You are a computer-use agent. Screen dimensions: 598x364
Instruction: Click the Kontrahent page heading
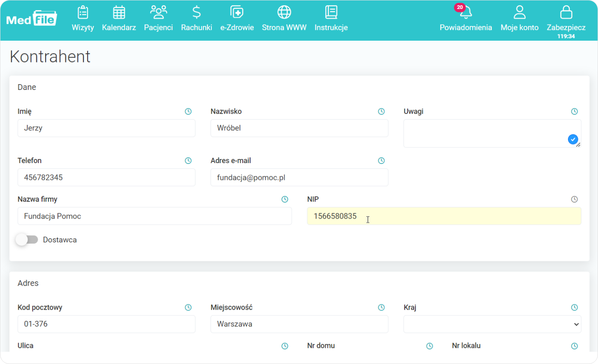pyautogui.click(x=50, y=57)
